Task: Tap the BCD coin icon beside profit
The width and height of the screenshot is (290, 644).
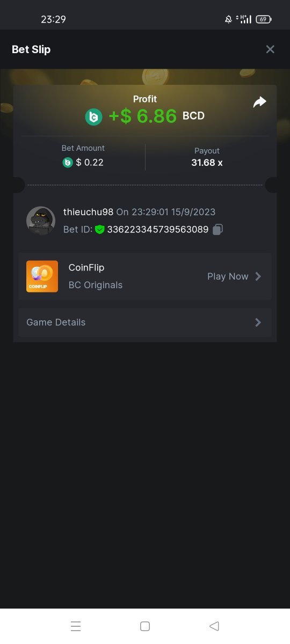Action: pyautogui.click(x=94, y=116)
